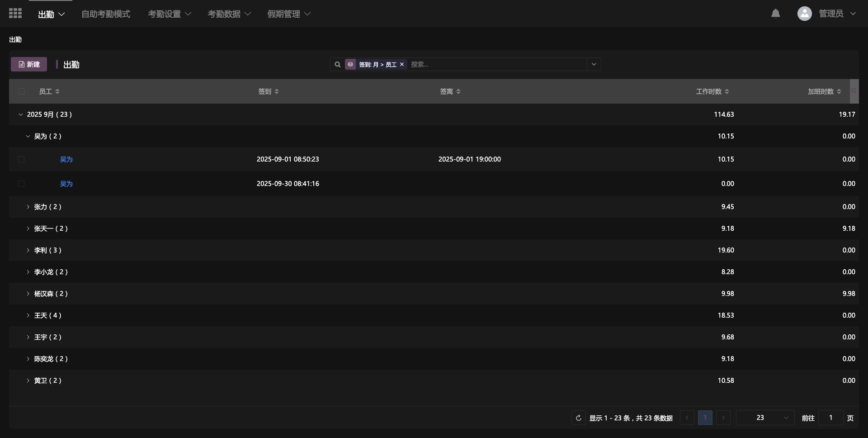This screenshot has height=438, width=868.
Task: Open the apps grid launcher icon
Action: pos(15,14)
